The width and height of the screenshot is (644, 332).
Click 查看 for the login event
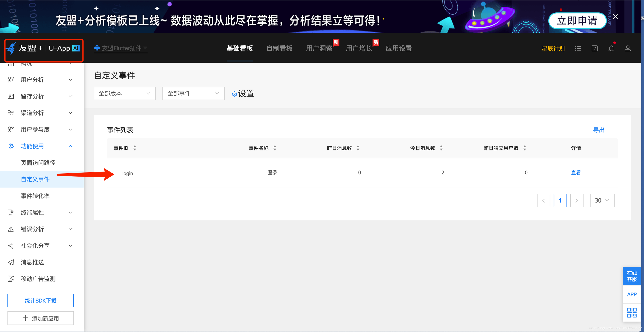[x=576, y=173]
